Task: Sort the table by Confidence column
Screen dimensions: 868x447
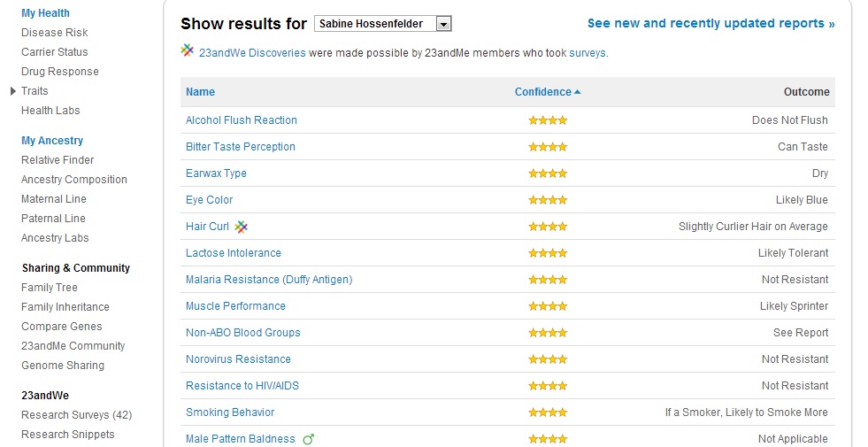Action: click(542, 92)
